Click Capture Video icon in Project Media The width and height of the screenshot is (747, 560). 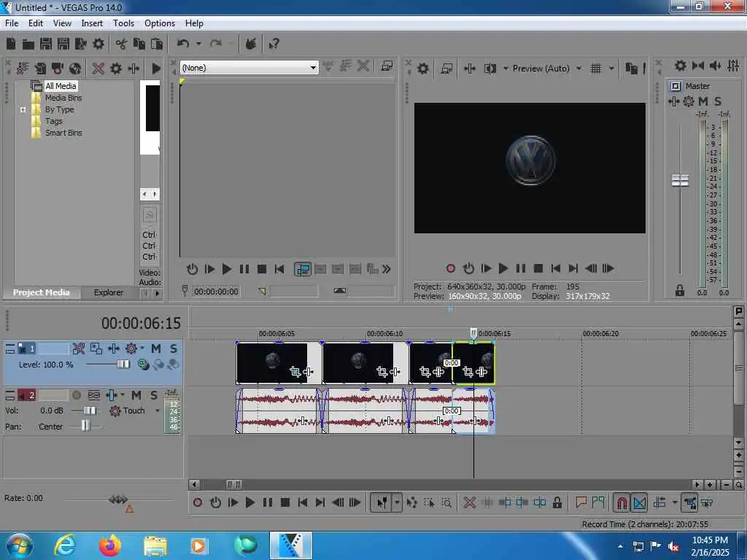coord(57,68)
